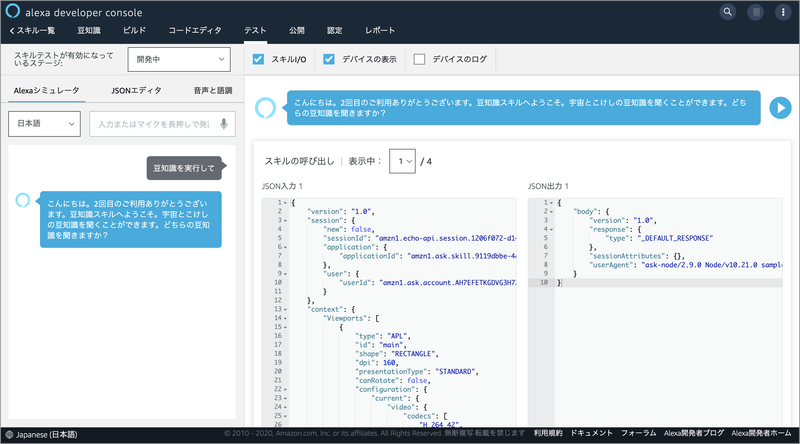Image resolution: width=800 pixels, height=444 pixels.
Task: Collapse the application fold arrow at line 6
Action: tap(285, 248)
